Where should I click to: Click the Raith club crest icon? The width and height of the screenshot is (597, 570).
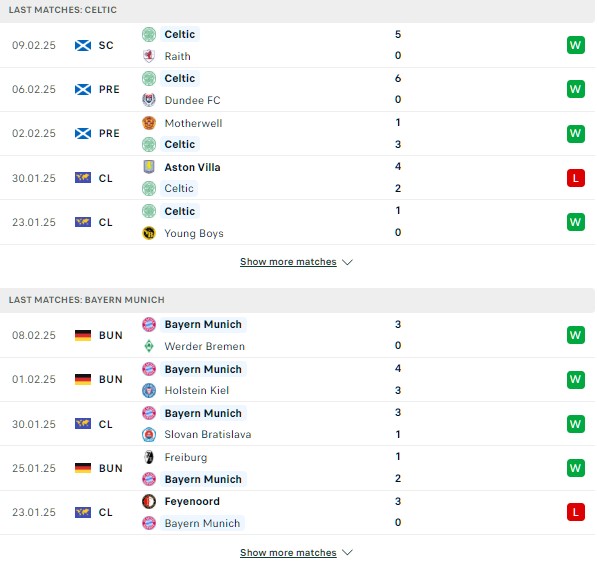[149, 56]
